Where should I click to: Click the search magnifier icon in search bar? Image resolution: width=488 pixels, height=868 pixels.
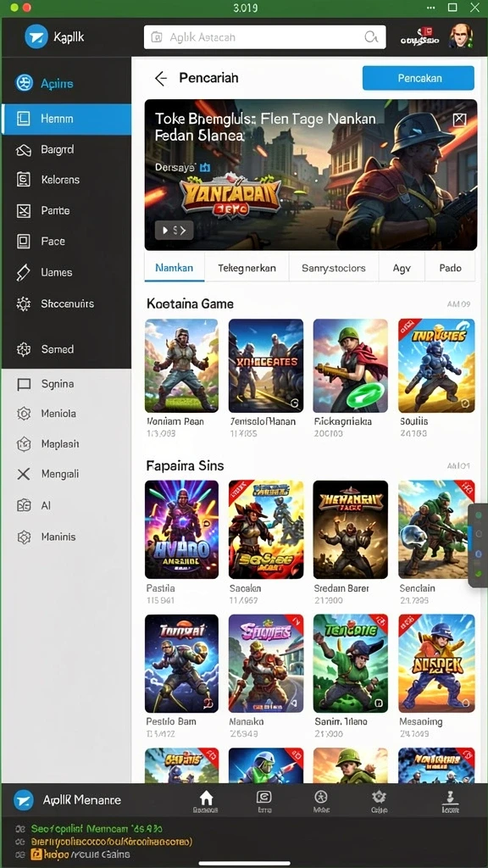click(371, 37)
